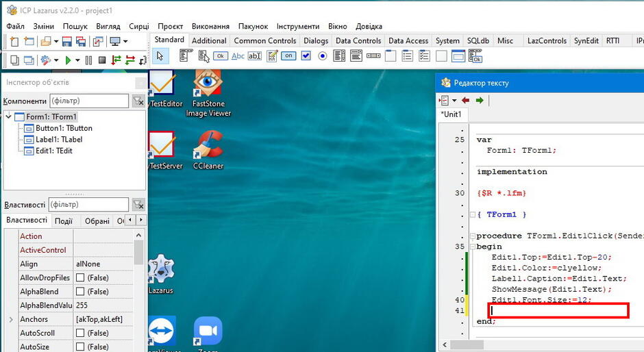Switch to the Additional palette tab

coord(209,40)
